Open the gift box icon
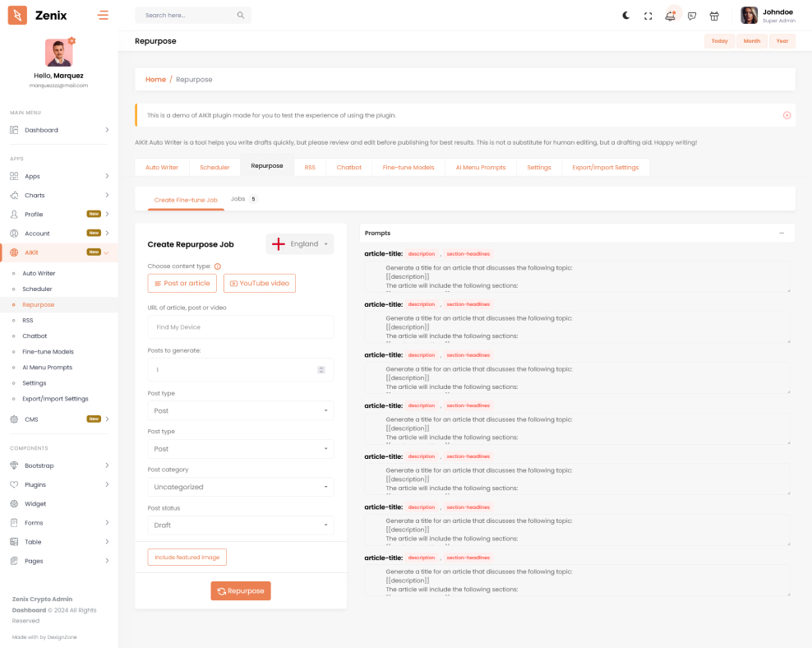The image size is (812, 648). coord(714,16)
